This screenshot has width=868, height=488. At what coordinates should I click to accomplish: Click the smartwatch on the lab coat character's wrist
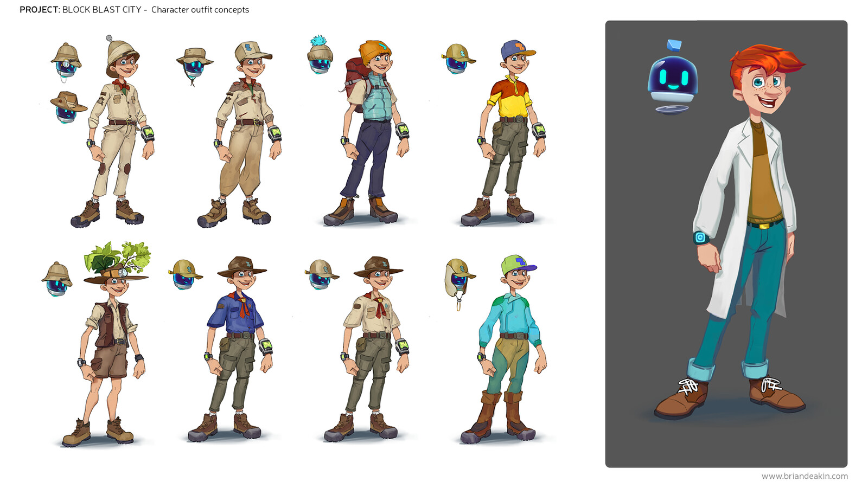(701, 237)
